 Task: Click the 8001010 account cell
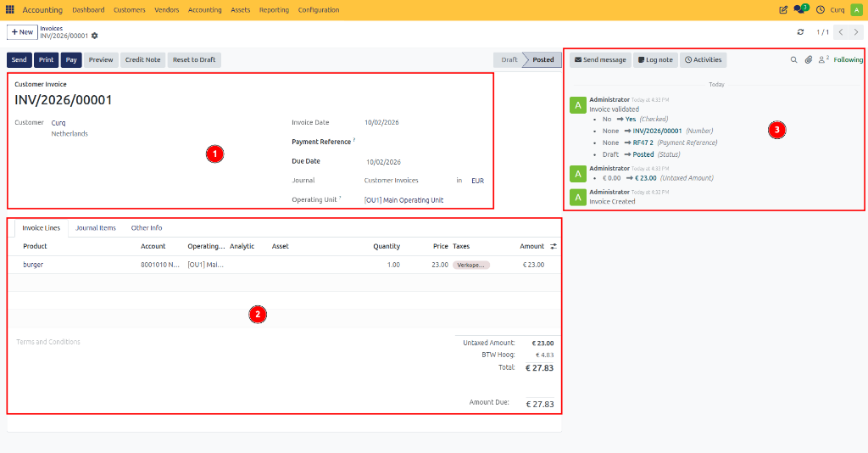[160, 265]
